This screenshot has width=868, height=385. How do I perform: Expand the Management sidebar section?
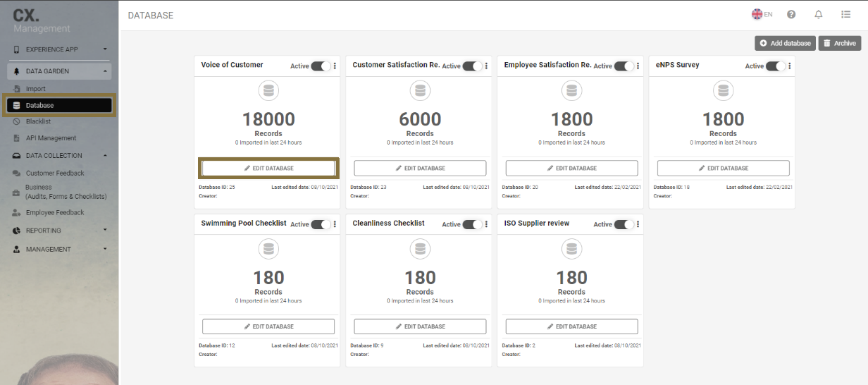point(59,249)
